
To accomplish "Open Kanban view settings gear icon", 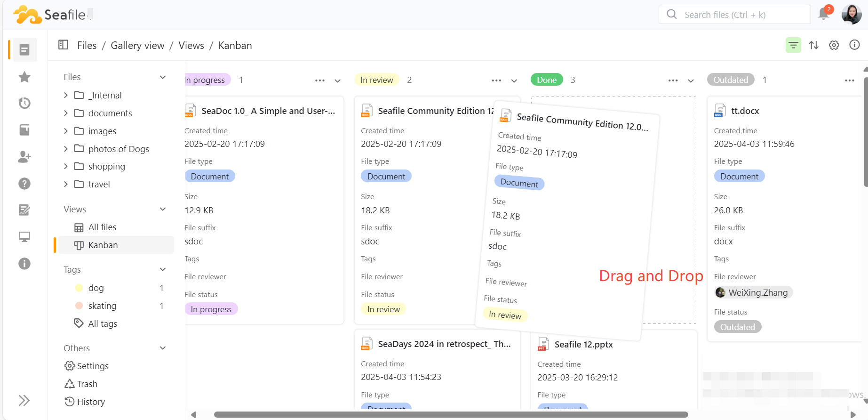I will [834, 45].
